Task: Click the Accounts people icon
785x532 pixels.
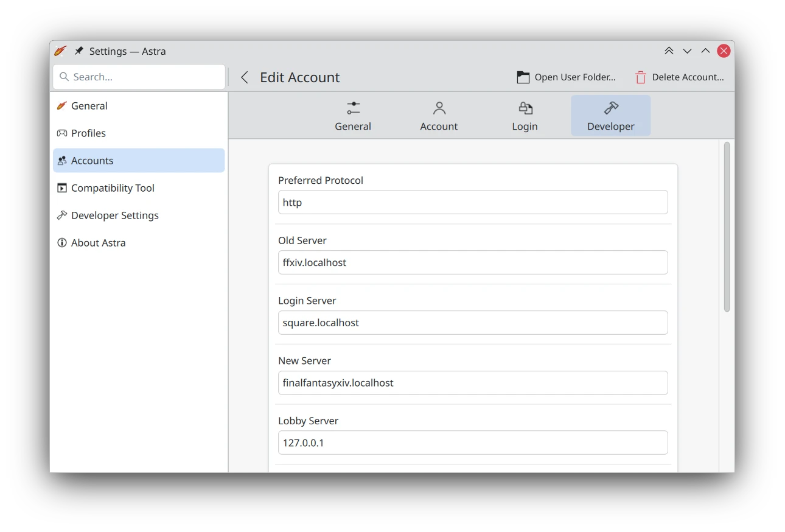Action: point(62,161)
